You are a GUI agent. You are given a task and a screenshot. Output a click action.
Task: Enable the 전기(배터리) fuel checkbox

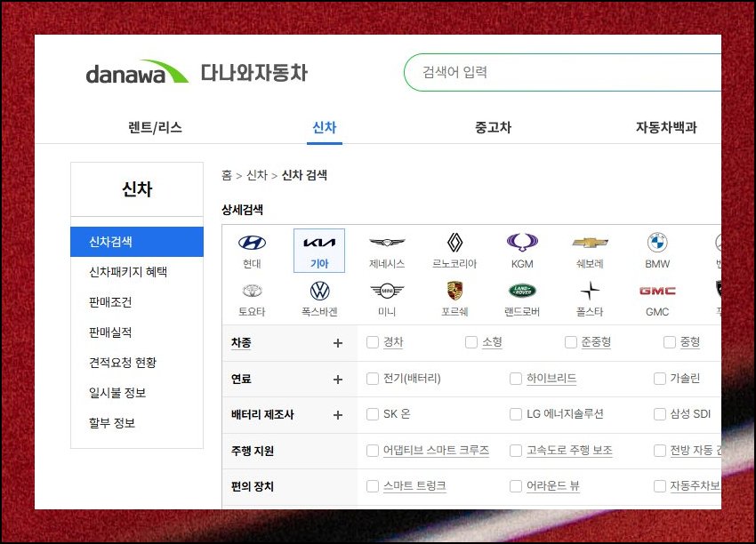click(372, 379)
